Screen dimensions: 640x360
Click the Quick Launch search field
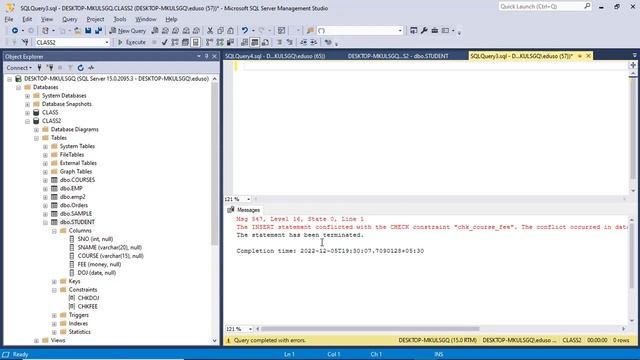pyautogui.click(x=545, y=7)
